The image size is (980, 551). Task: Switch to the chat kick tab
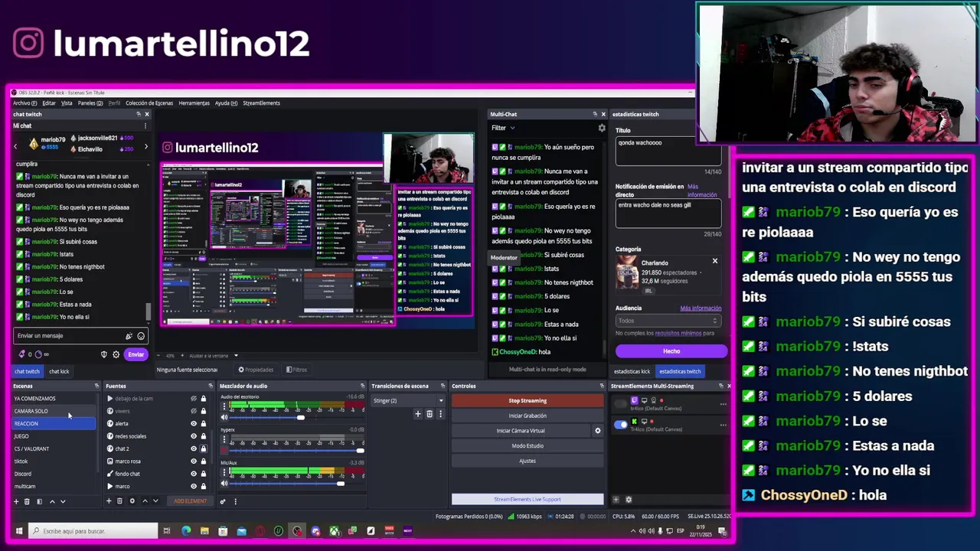(x=59, y=371)
